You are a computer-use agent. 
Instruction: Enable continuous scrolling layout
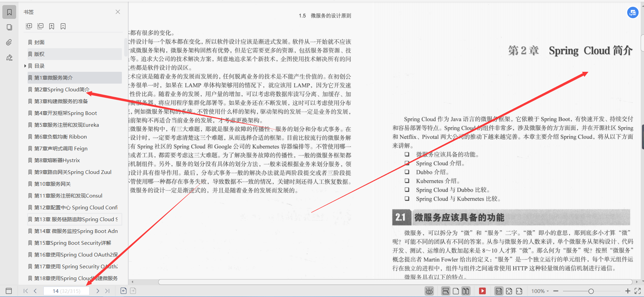click(x=445, y=291)
